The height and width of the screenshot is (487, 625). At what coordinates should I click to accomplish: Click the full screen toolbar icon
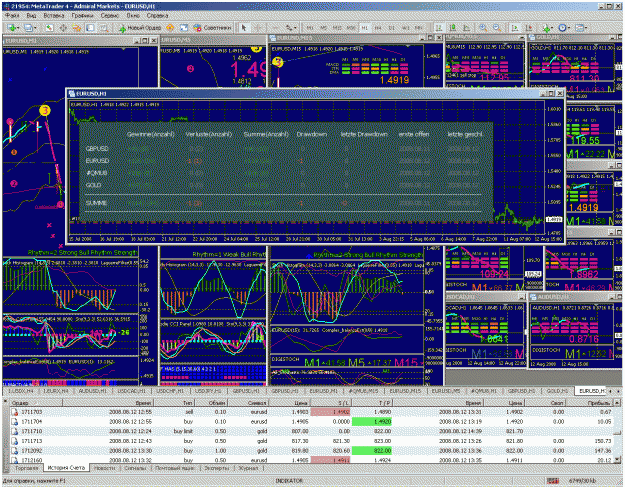pyautogui.click(x=183, y=27)
